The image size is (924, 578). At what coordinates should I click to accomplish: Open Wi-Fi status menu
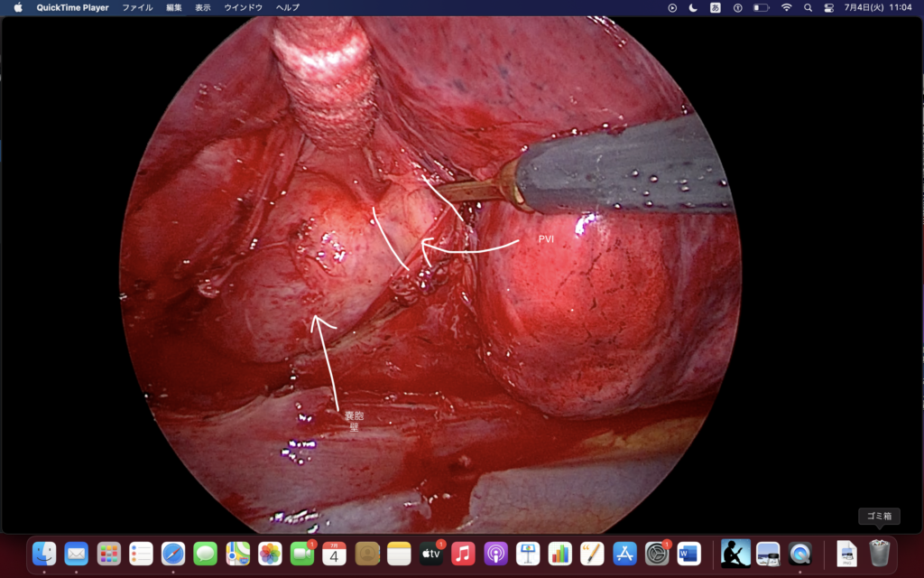[x=786, y=7]
